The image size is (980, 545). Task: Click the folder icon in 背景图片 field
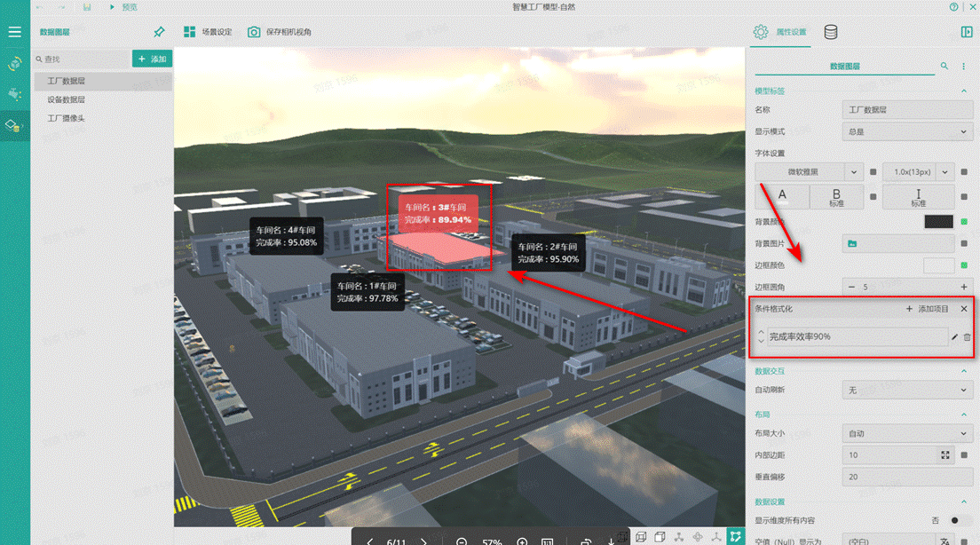(x=852, y=244)
